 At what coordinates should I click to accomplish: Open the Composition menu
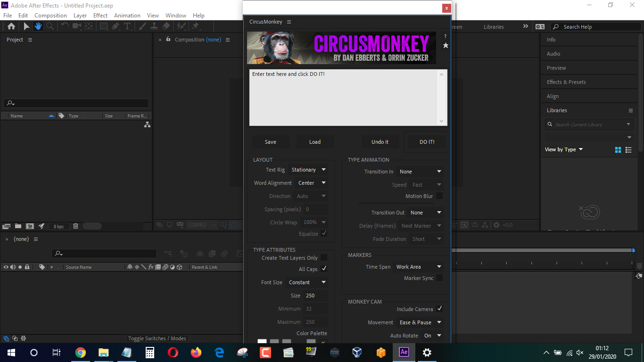50,15
